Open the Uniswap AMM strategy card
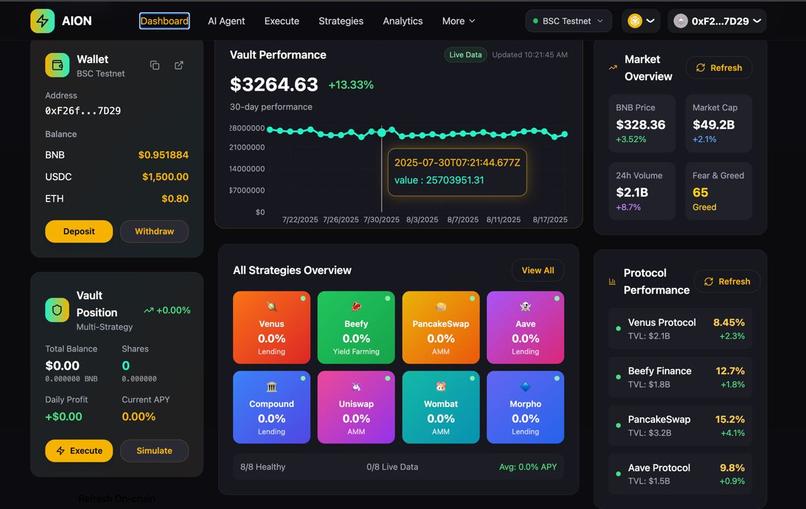Screen dimensions: 806x509 (x=356, y=407)
